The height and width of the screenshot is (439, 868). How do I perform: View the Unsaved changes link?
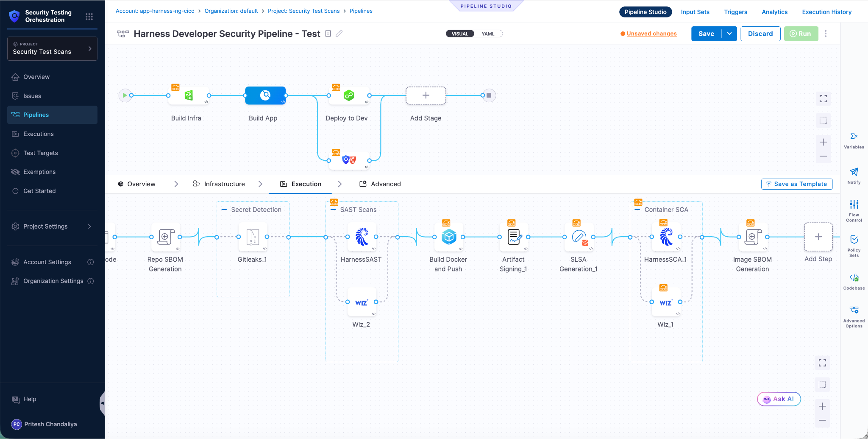click(x=651, y=34)
